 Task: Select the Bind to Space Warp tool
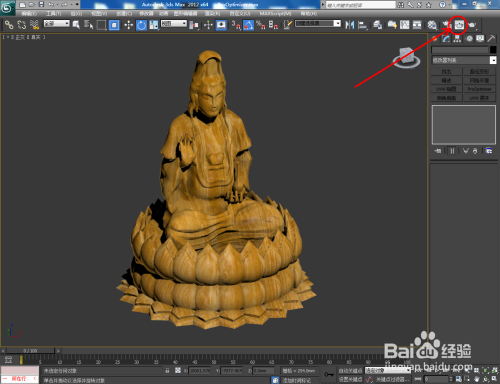pyautogui.click(x=34, y=25)
